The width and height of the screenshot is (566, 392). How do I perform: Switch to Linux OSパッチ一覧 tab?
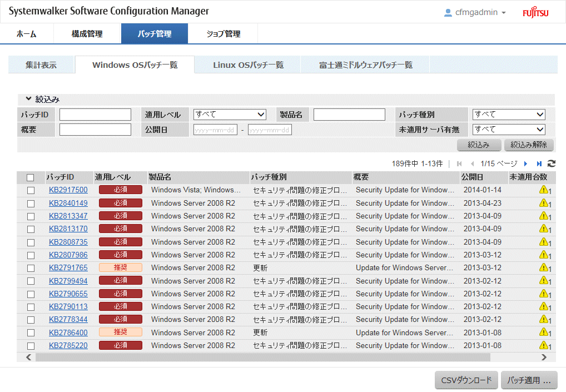[248, 65]
